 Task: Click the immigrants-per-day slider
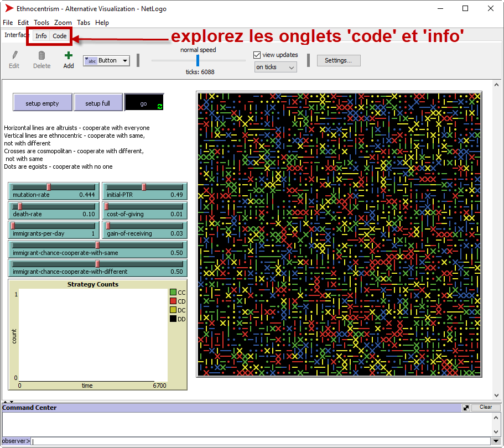pos(54,230)
